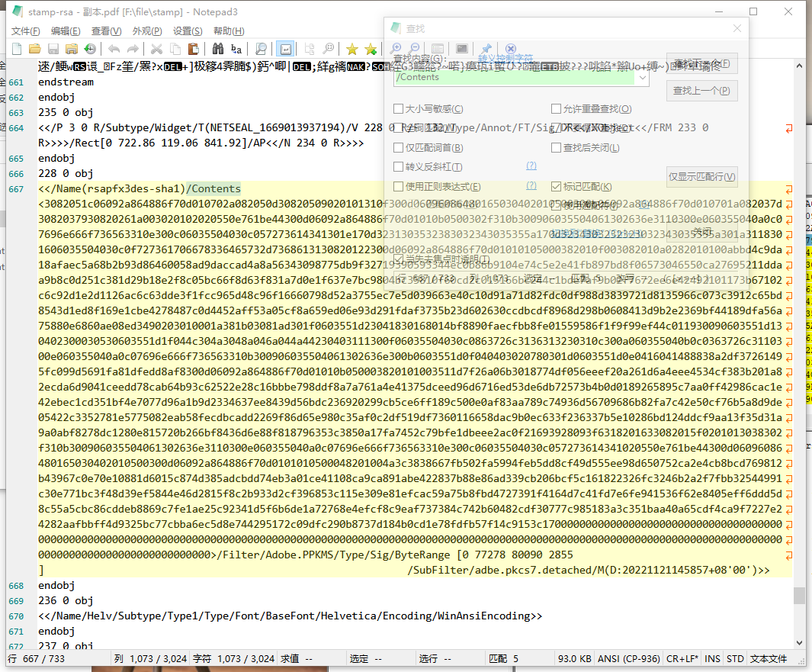The image size is (812, 672).
Task: Click STD in the status bar
Action: tap(735, 658)
